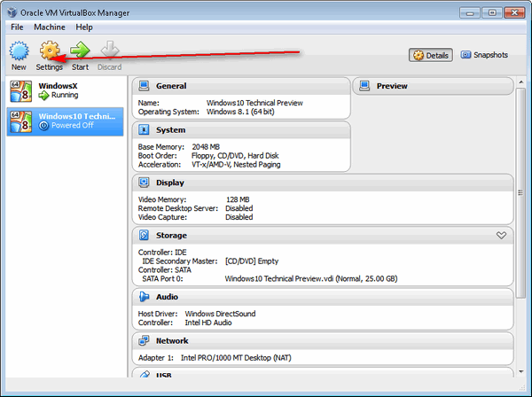
Task: Click the Storage section disk icon
Action: point(144,235)
